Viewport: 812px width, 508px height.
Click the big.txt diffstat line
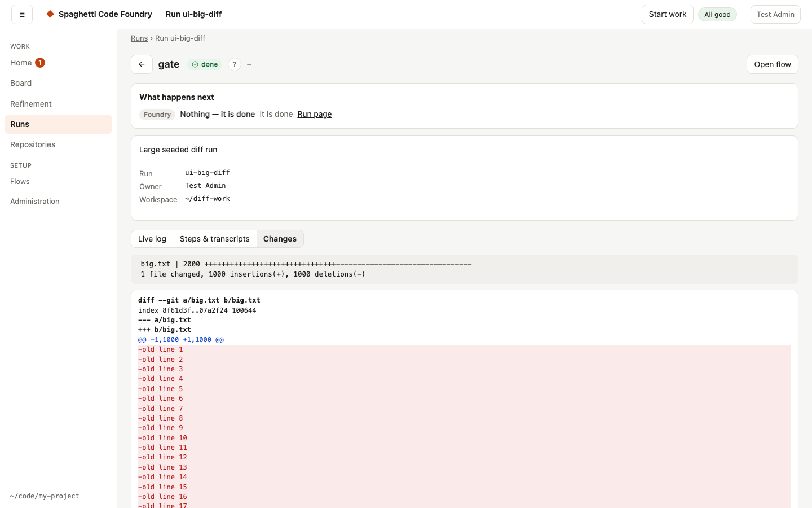pos(306,264)
